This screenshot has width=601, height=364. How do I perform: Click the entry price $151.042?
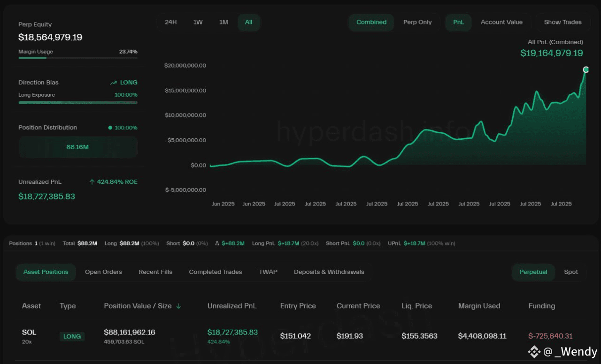(x=295, y=336)
